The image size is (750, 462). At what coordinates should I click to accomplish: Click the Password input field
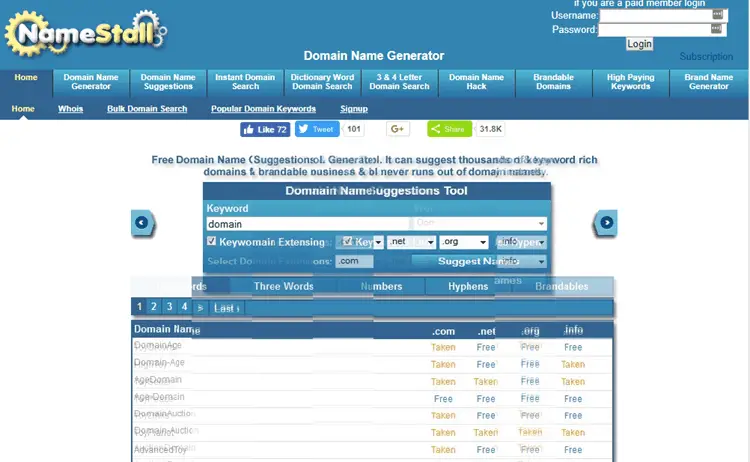[x=662, y=30]
